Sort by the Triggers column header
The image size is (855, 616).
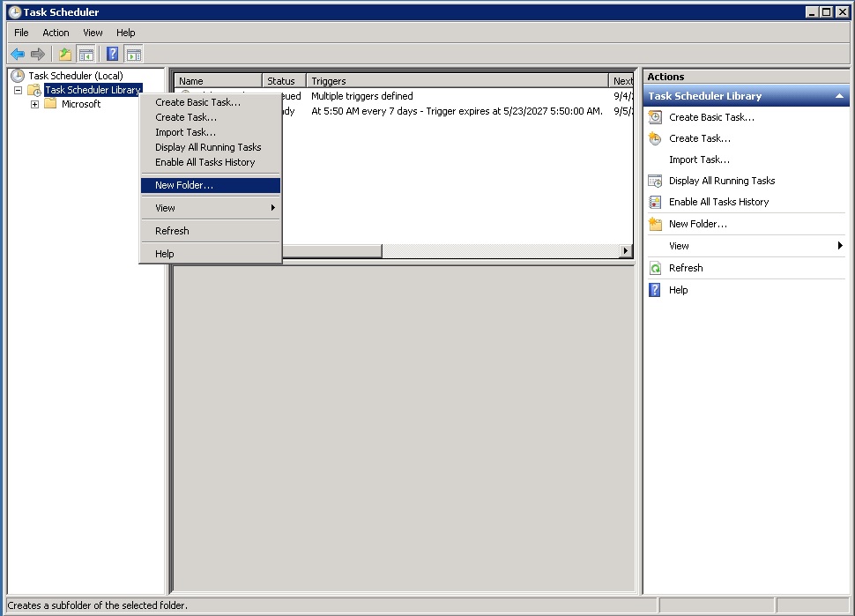tap(457, 81)
